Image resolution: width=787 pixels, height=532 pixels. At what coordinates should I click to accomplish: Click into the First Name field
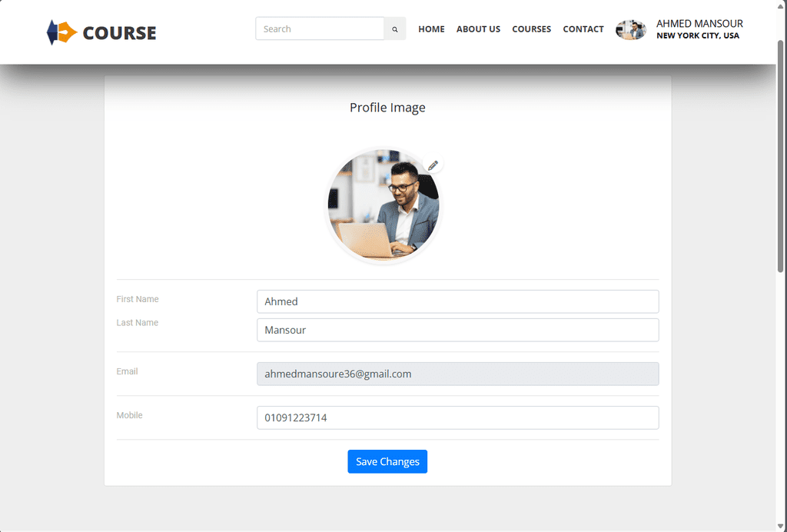coord(458,301)
